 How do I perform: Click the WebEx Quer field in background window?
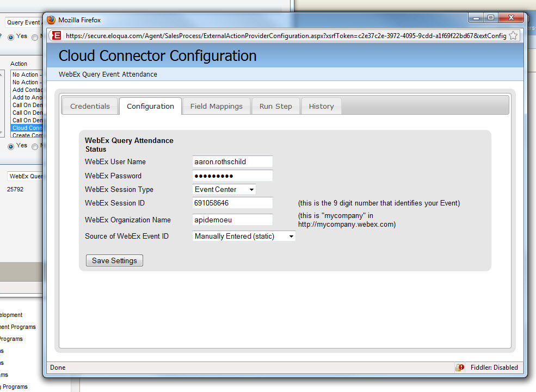(25, 176)
